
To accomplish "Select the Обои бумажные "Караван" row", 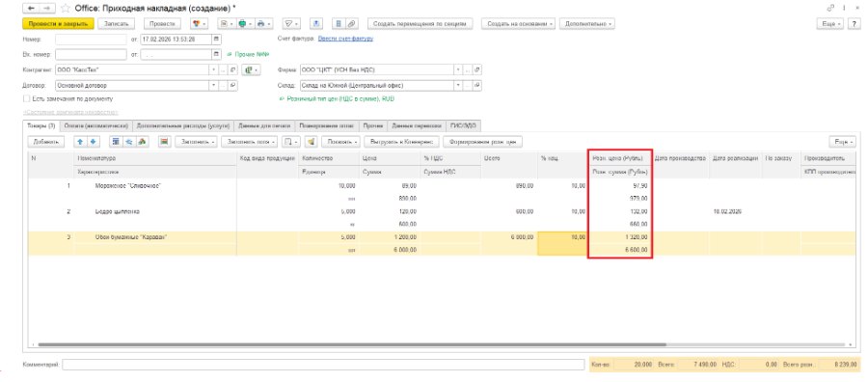I will (441, 244).
